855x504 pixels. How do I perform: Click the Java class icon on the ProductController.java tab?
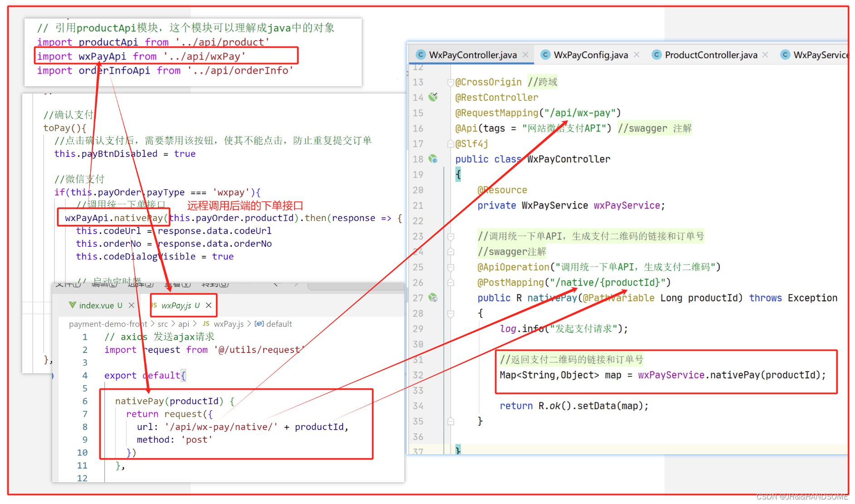tap(656, 55)
